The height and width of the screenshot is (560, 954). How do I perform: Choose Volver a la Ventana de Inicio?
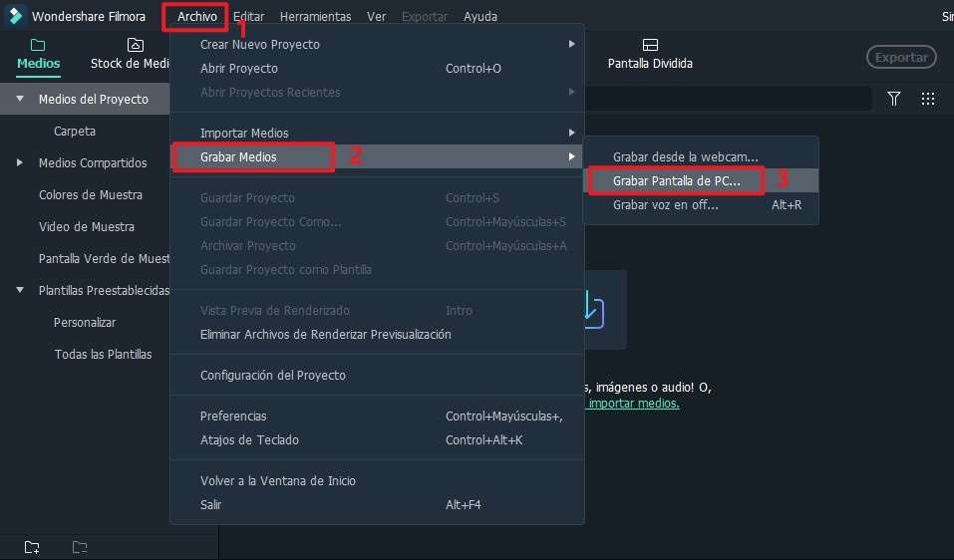click(377, 480)
